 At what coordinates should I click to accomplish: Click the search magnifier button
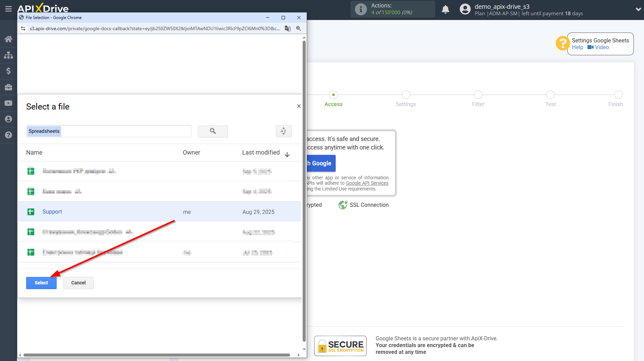[x=213, y=131]
